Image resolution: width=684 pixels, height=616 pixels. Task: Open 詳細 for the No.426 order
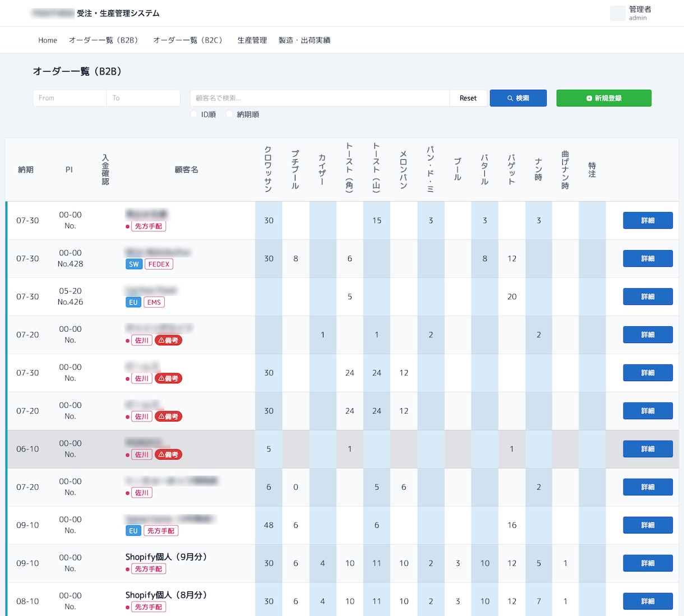click(x=648, y=297)
